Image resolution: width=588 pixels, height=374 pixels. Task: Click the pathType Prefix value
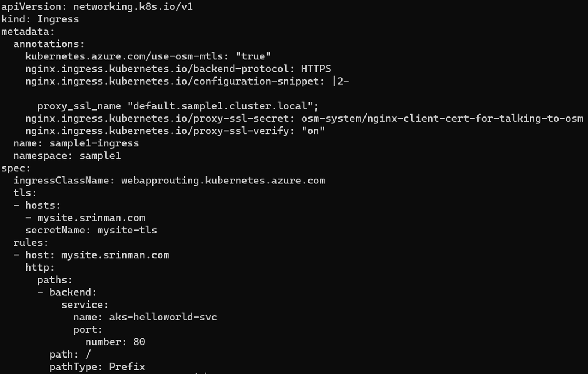pos(127,366)
